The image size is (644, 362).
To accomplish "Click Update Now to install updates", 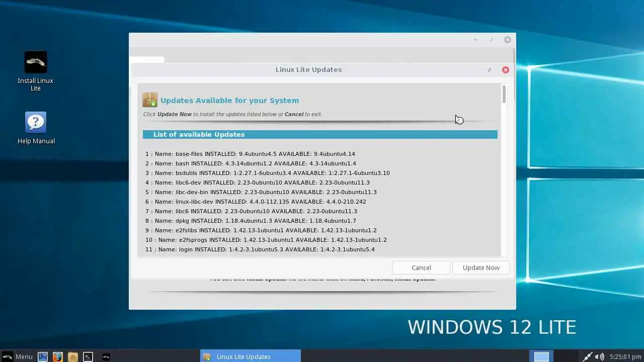I will point(481,267).
